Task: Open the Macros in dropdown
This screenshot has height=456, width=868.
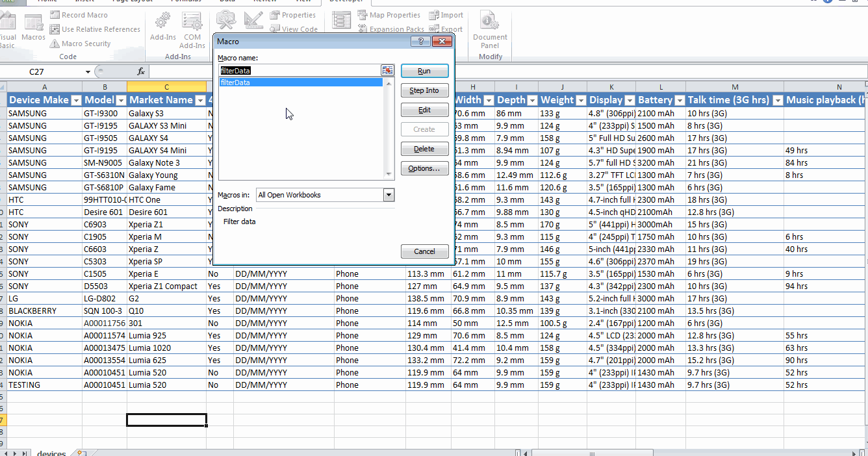Action: 389,194
